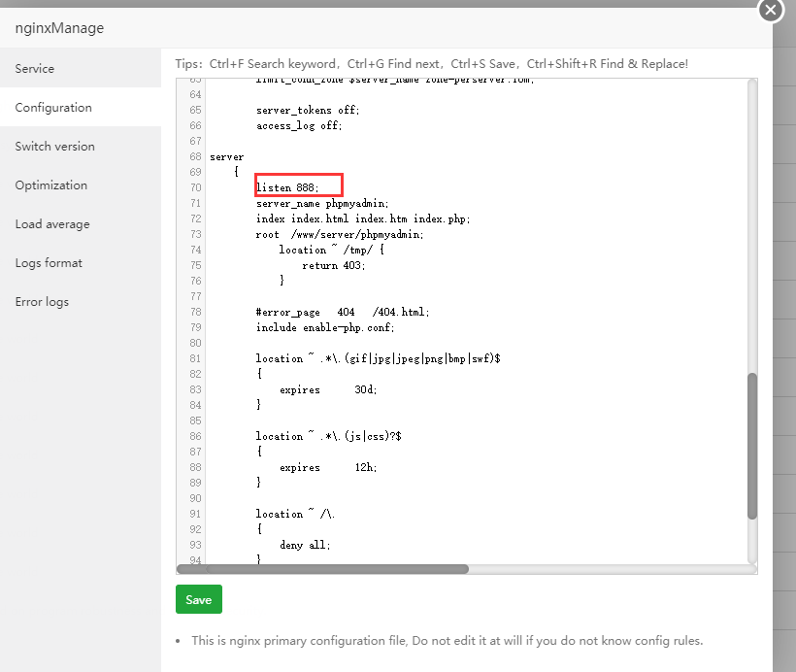This screenshot has height=672, width=796.
Task: Close the nginxManage dialog
Action: [770, 10]
